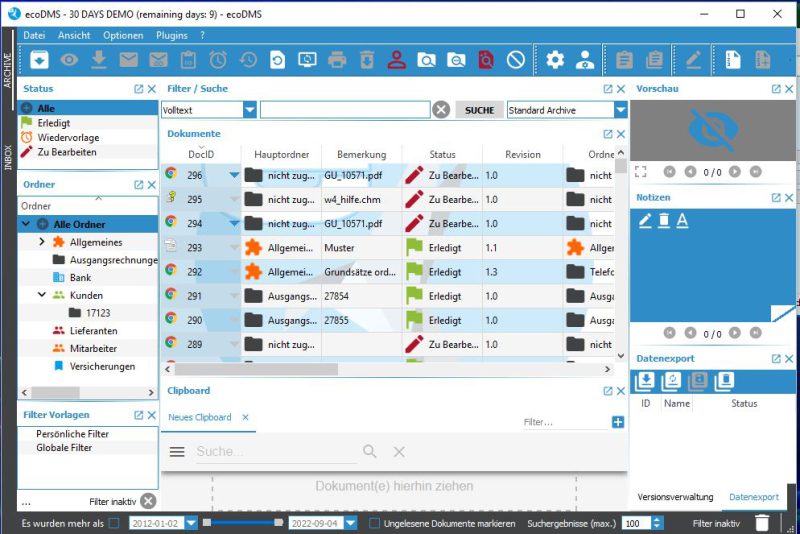The image size is (800, 534).
Task: Select the Erledigt status
Action: click(x=88, y=123)
